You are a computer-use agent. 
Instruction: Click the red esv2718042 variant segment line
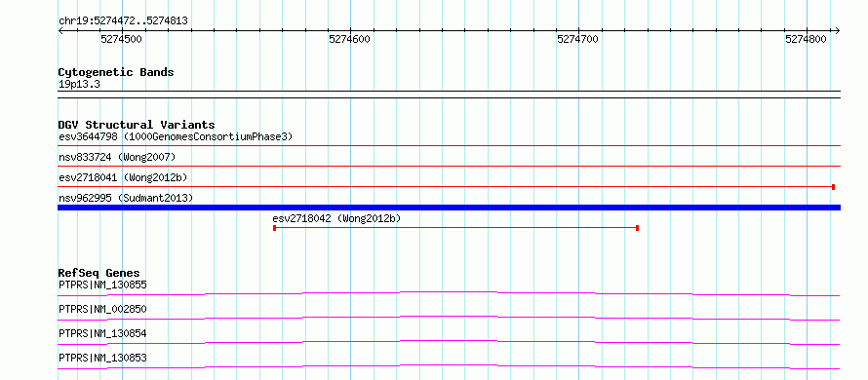pyautogui.click(x=456, y=228)
